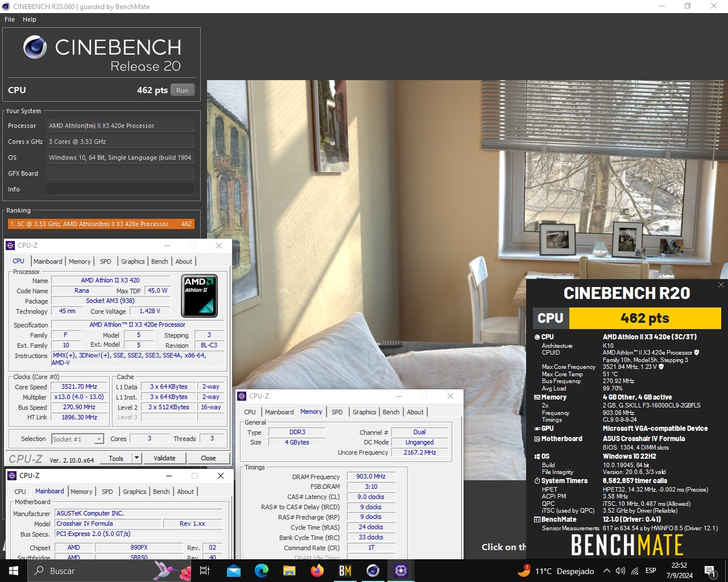The height and width of the screenshot is (582, 728).
Task: Open the Tools dropdown arrow in CPU-Z
Action: pos(136,458)
